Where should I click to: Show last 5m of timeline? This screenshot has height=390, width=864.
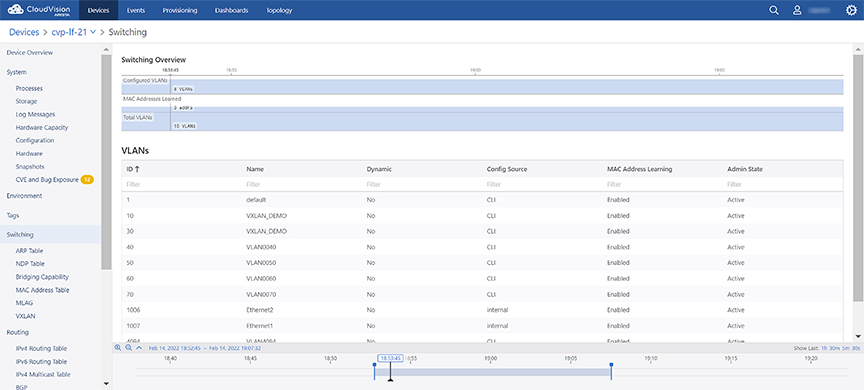[845, 348]
